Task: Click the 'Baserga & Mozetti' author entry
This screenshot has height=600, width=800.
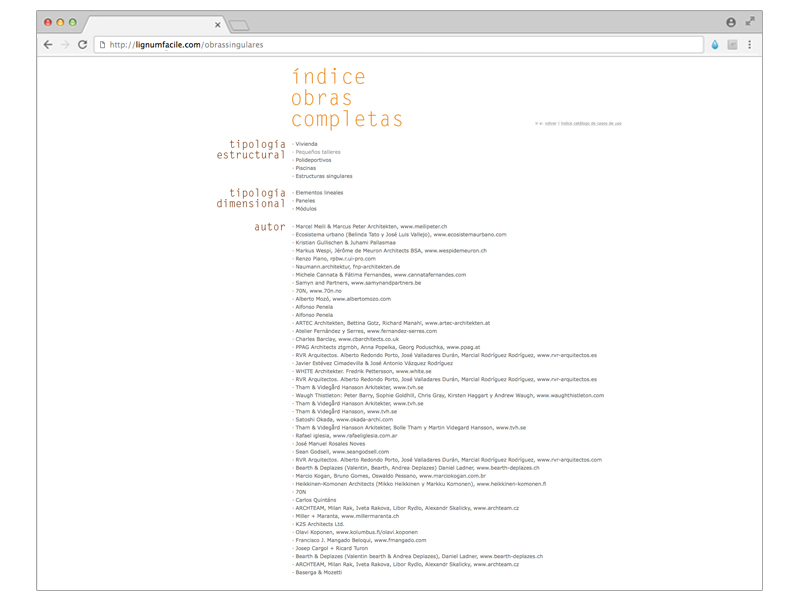Action: [318, 573]
